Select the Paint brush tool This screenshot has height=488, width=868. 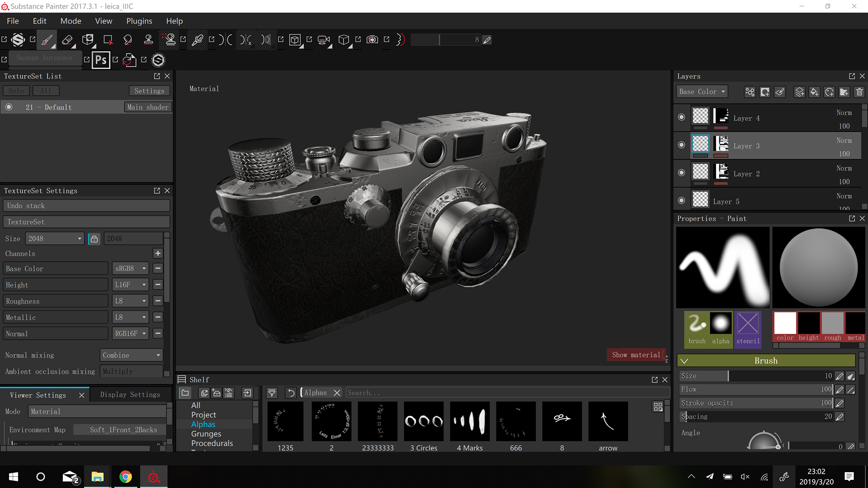[x=47, y=40]
